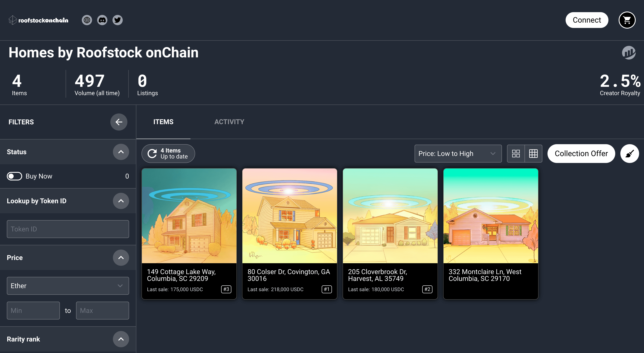The width and height of the screenshot is (644, 353).
Task: Select the ACTIVITY tab
Action: [229, 122]
